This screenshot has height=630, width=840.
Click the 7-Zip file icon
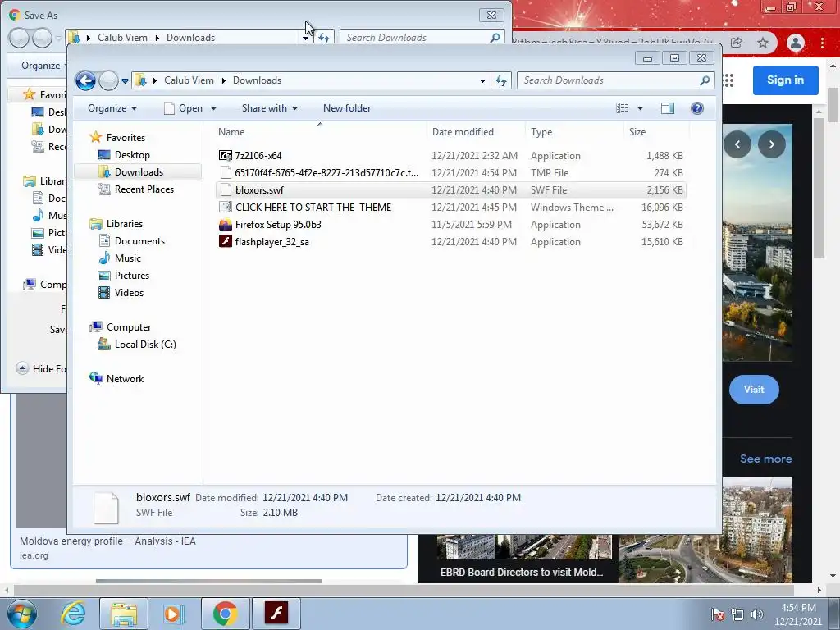tap(226, 156)
